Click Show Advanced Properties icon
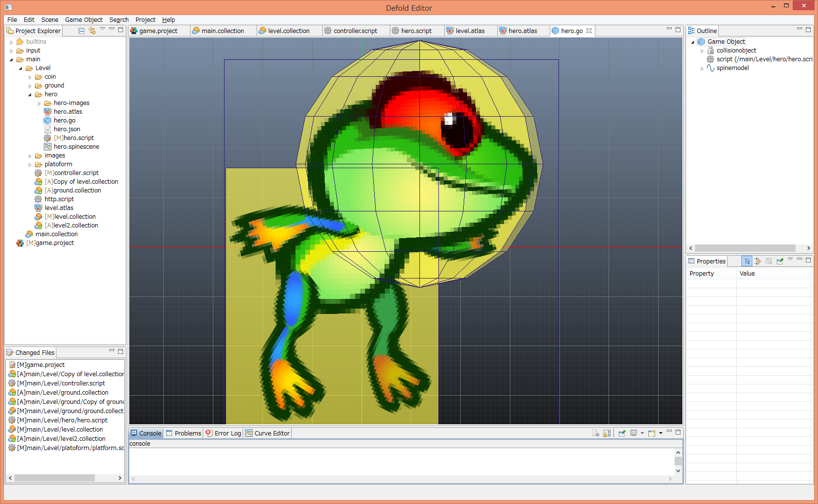Image resolution: width=818 pixels, height=504 pixels. coord(758,261)
